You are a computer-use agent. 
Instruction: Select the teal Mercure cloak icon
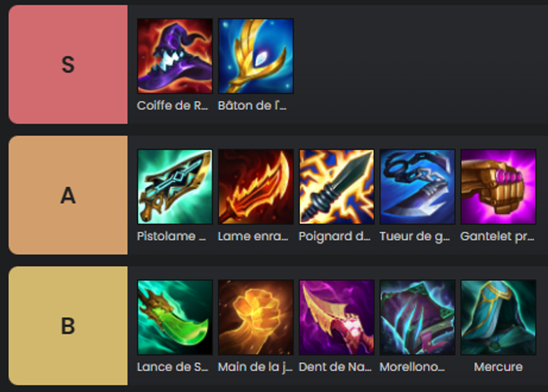[498, 317]
